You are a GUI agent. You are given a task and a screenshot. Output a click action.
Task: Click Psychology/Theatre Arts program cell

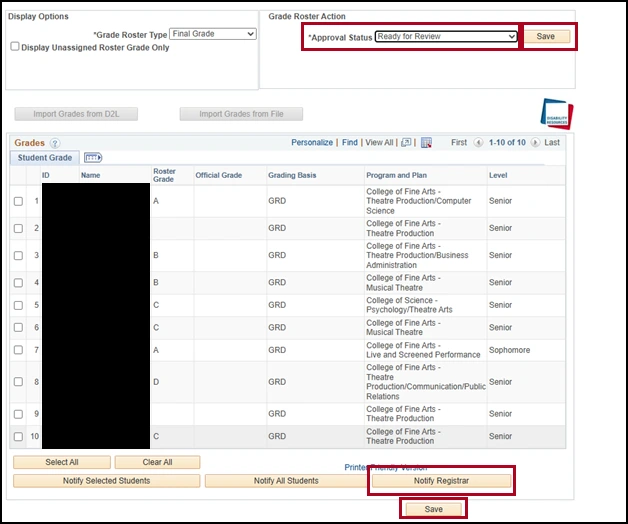coord(409,305)
